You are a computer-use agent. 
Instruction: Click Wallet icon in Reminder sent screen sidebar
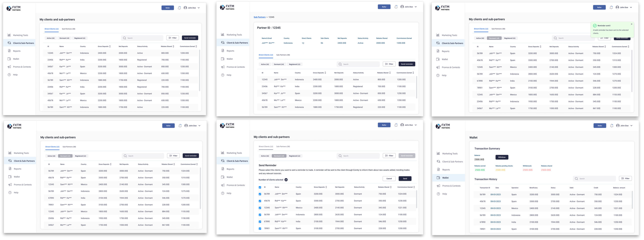pos(438,59)
